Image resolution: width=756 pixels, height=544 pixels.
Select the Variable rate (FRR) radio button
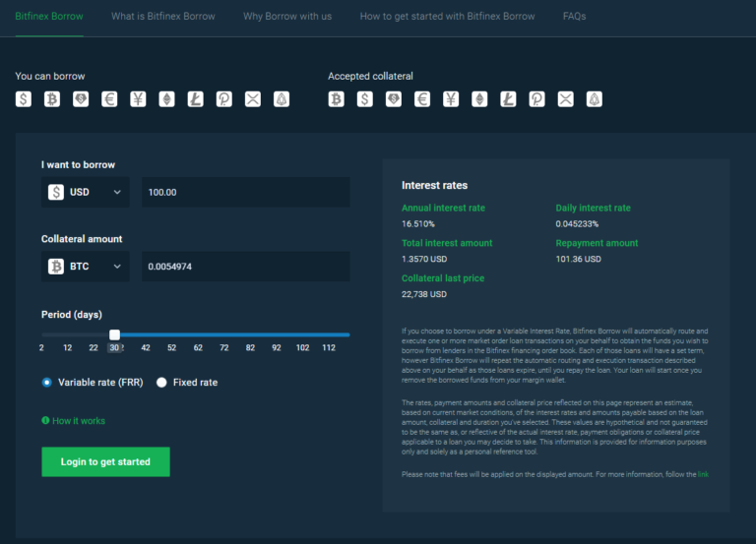[46, 383]
